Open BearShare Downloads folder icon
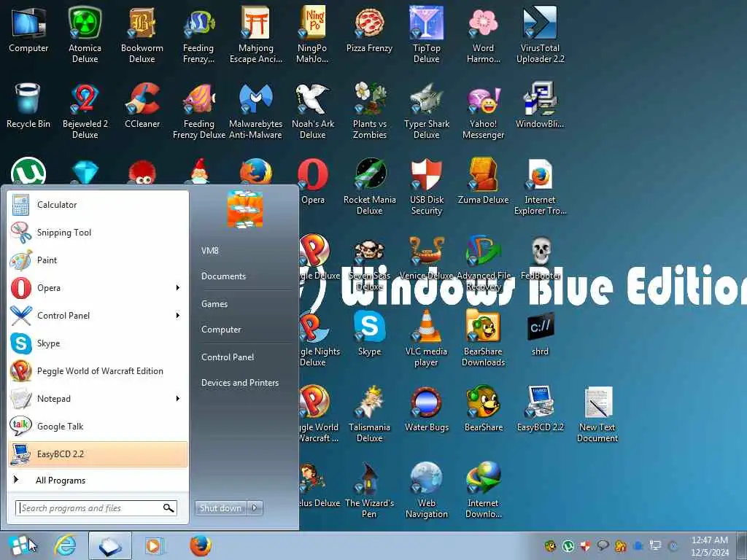This screenshot has width=747, height=560. click(x=483, y=338)
